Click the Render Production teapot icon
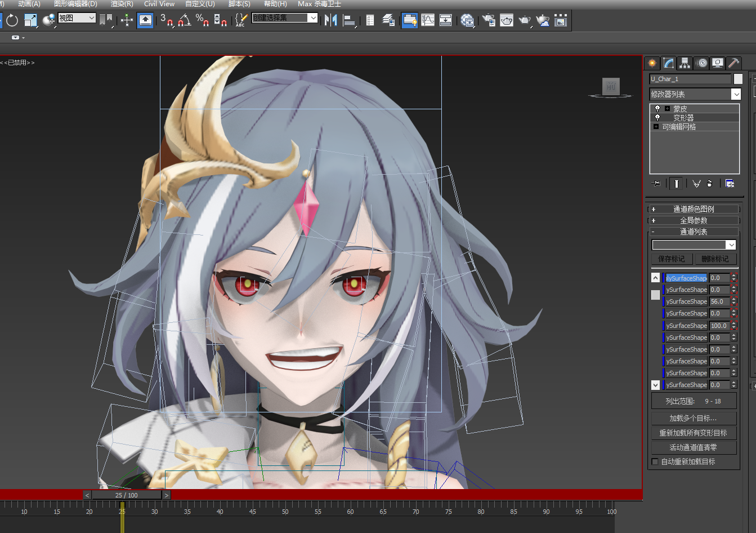The image size is (756, 533). [x=525, y=21]
